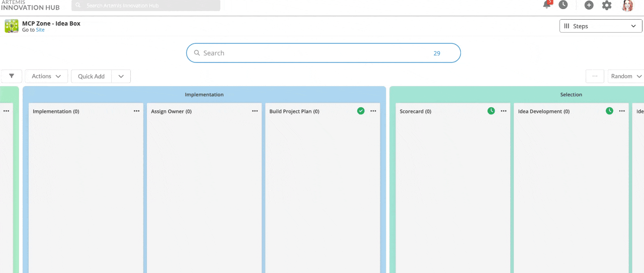Viewport: 644px width, 273px height.
Task: Click the 29 results count
Action: pyautogui.click(x=437, y=53)
